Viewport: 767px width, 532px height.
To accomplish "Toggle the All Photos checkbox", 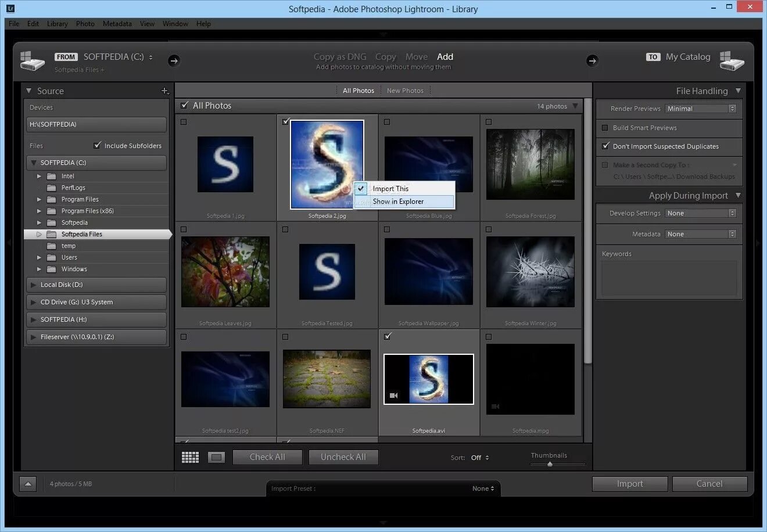I will point(185,105).
